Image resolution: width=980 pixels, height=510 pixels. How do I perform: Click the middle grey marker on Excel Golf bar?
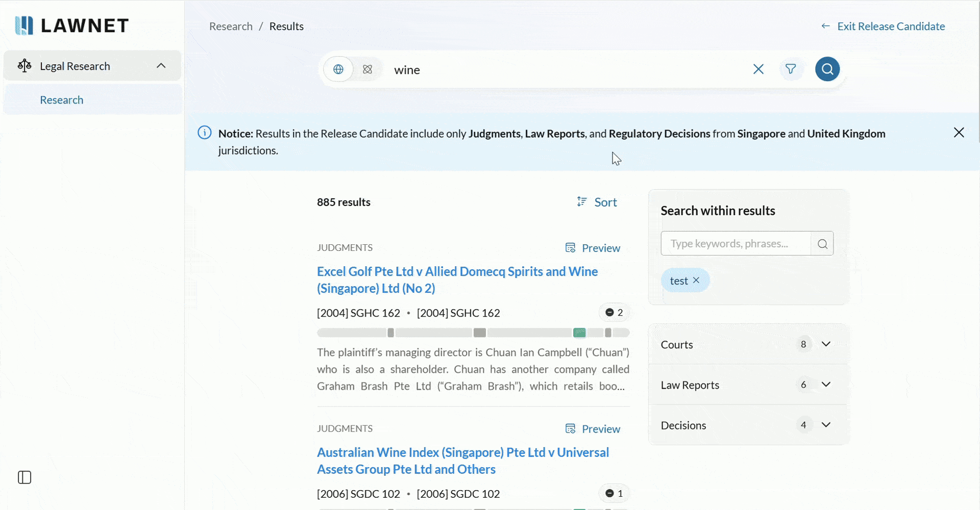click(480, 333)
